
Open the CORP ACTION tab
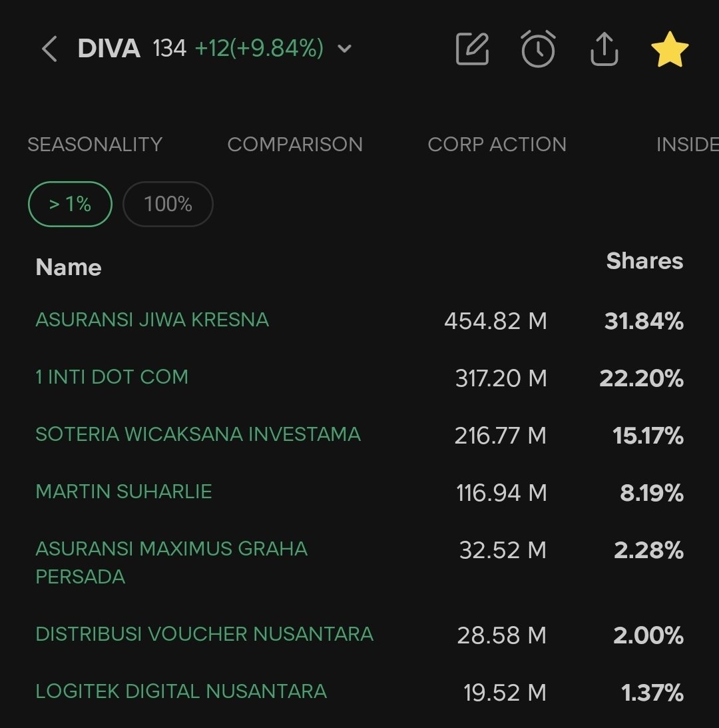pos(497,145)
